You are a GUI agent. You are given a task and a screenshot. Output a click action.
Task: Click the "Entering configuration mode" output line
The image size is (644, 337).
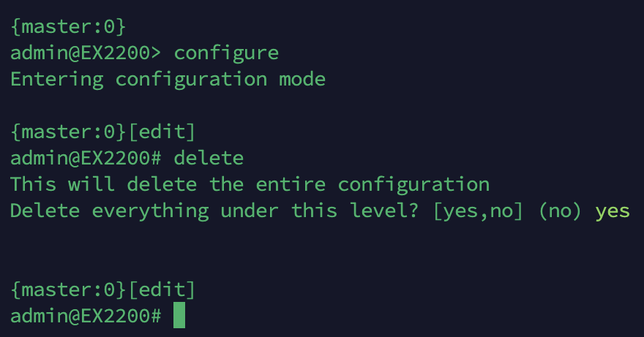pos(168,80)
